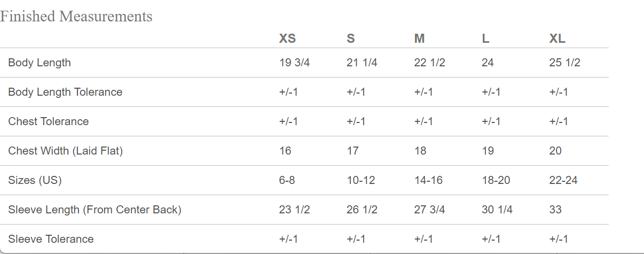
Task: Select the XS size column header
Action: coord(287,39)
